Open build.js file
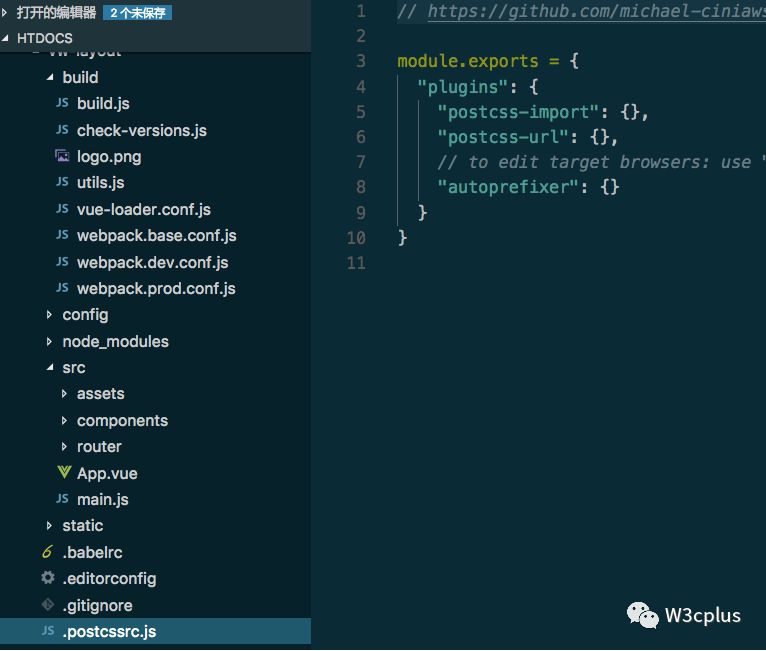 (103, 104)
